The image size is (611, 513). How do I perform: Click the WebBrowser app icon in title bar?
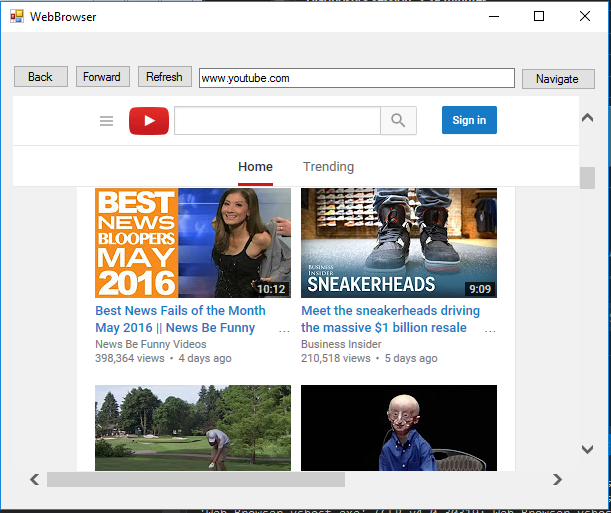[x=16, y=16]
